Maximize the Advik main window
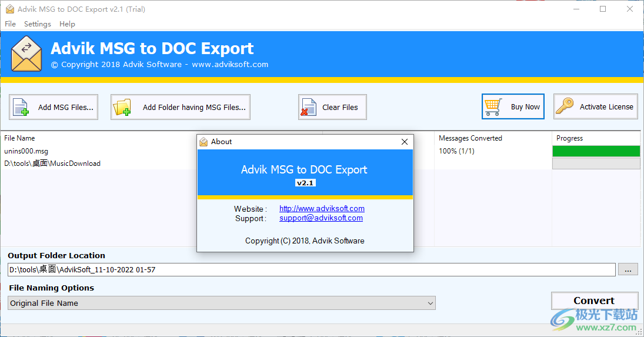Screen dimensions: 644x337 point(603,9)
